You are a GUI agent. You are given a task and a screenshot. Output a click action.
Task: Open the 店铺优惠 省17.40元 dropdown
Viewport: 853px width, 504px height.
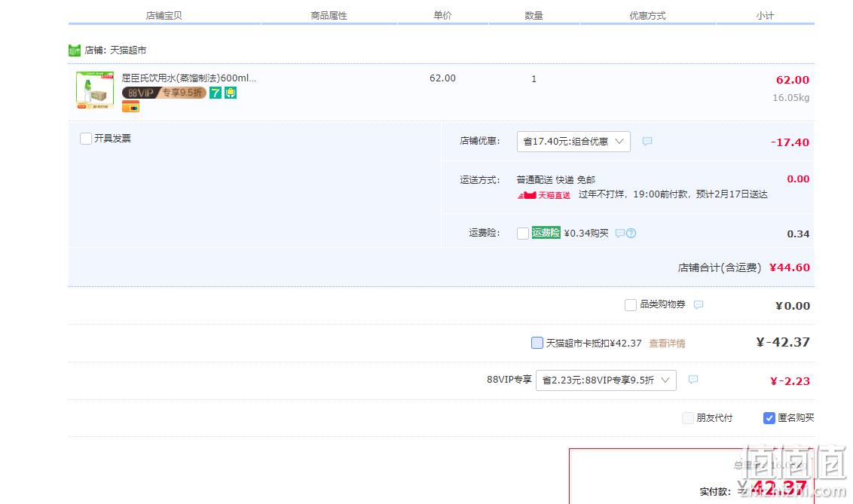(x=573, y=142)
